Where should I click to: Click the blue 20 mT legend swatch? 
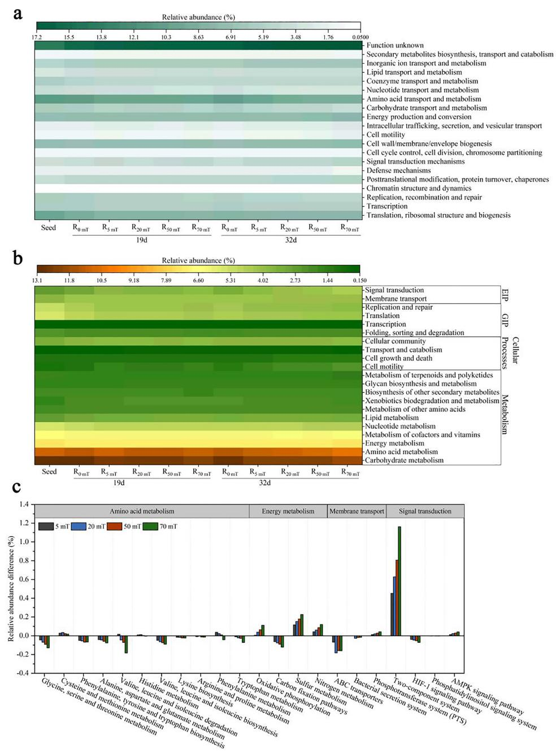pyautogui.click(x=79, y=526)
